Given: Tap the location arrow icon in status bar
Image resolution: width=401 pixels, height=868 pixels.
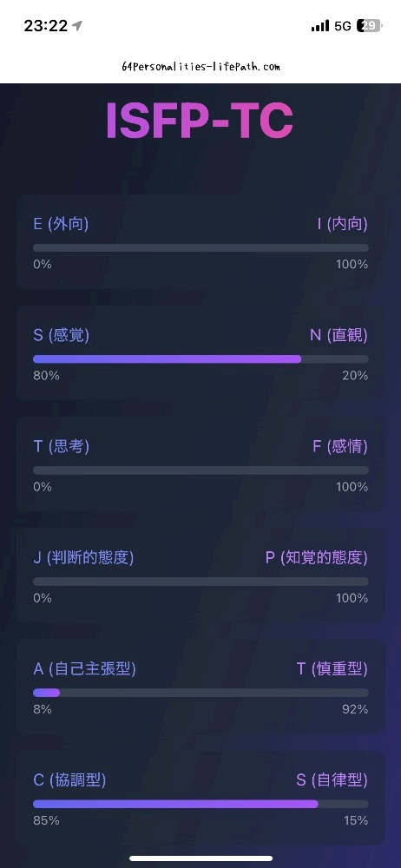Looking at the screenshot, I should (x=77, y=26).
